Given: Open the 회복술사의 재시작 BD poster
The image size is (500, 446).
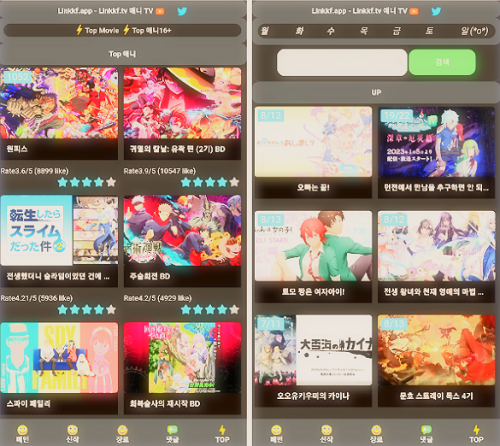Looking at the screenshot, I should pos(182,358).
